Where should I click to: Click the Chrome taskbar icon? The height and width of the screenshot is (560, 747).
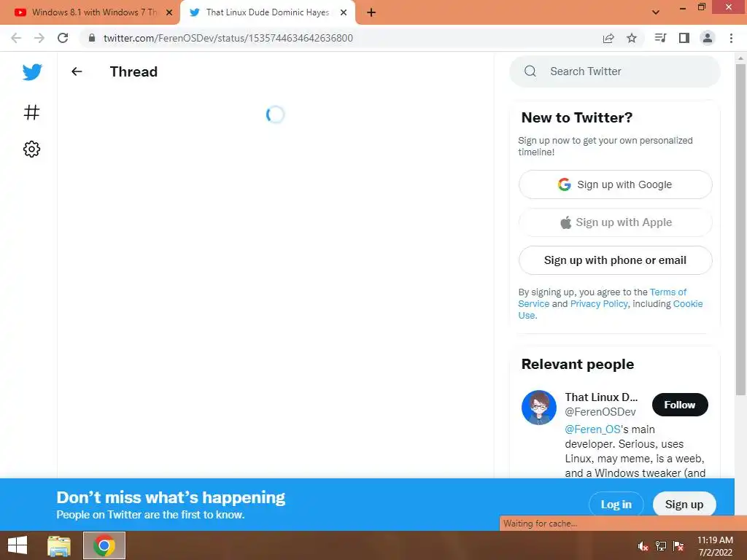tap(104, 545)
